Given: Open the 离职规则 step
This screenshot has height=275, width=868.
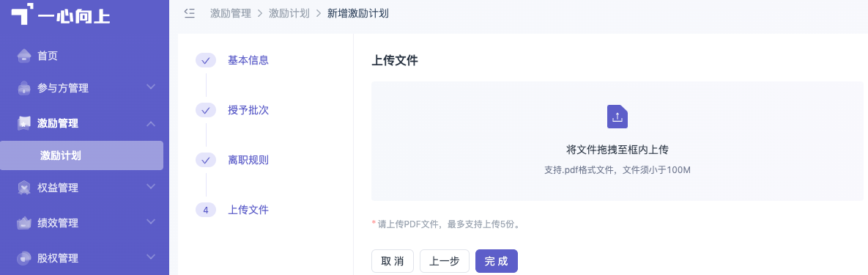Looking at the screenshot, I should pyautogui.click(x=248, y=160).
